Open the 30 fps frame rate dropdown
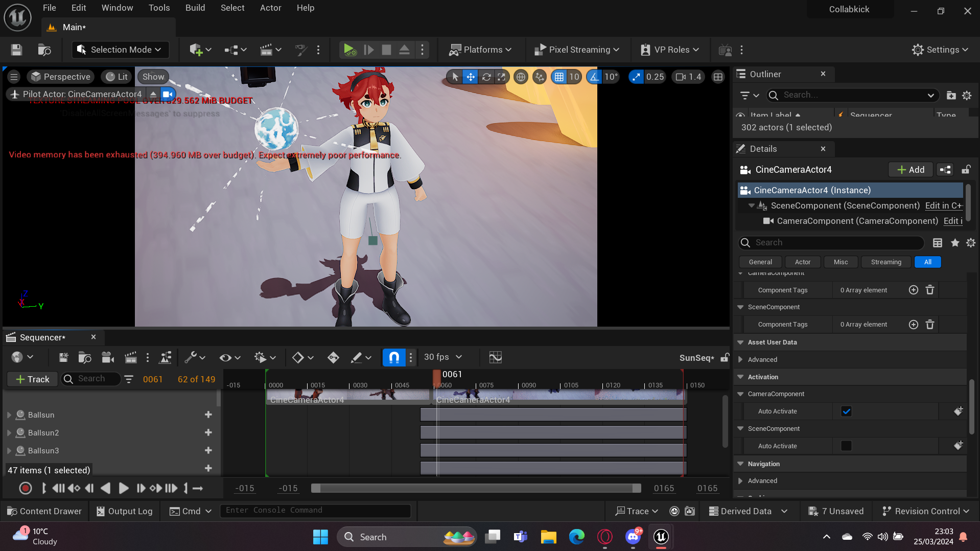This screenshot has width=980, height=551. click(x=442, y=357)
